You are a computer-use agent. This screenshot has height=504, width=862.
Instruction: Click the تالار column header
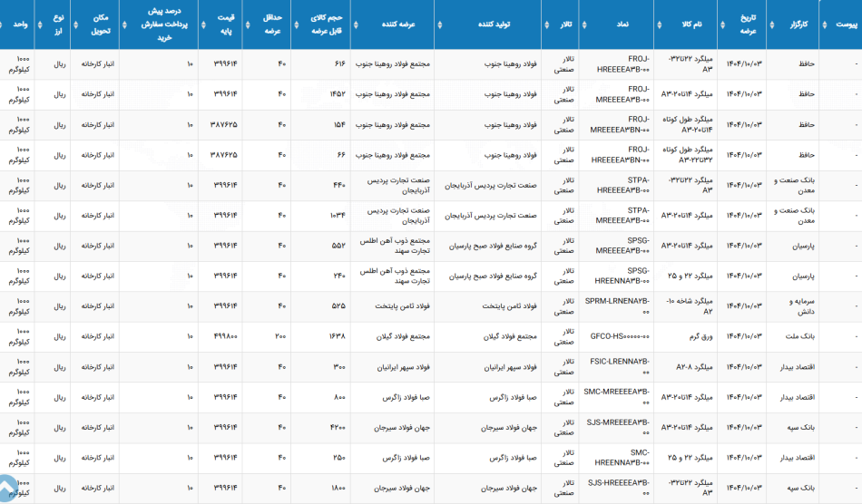565,24
